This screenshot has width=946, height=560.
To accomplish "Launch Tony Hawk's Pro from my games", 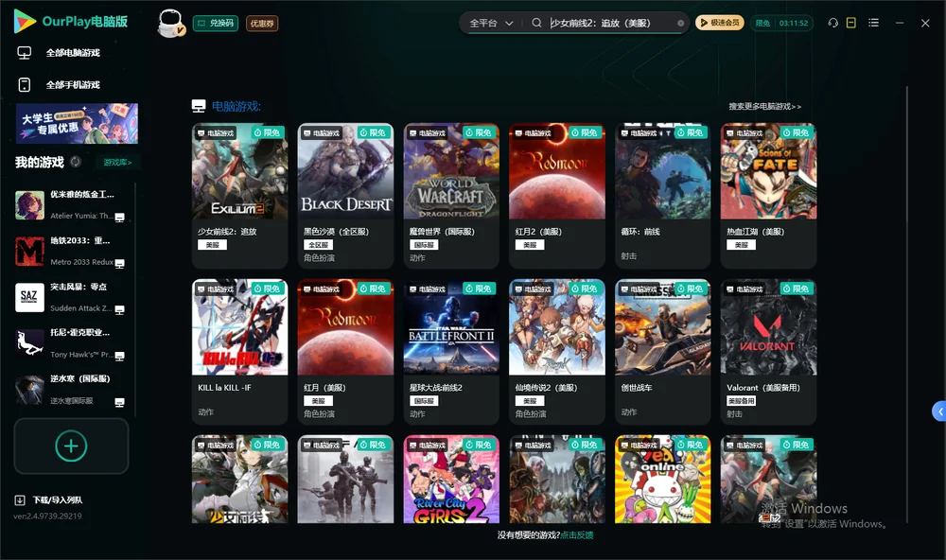I will 70,343.
